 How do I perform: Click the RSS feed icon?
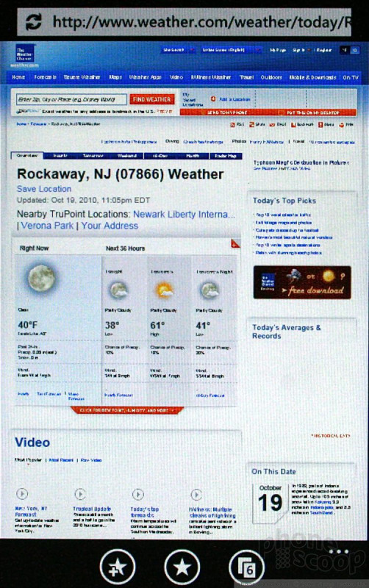(x=232, y=124)
